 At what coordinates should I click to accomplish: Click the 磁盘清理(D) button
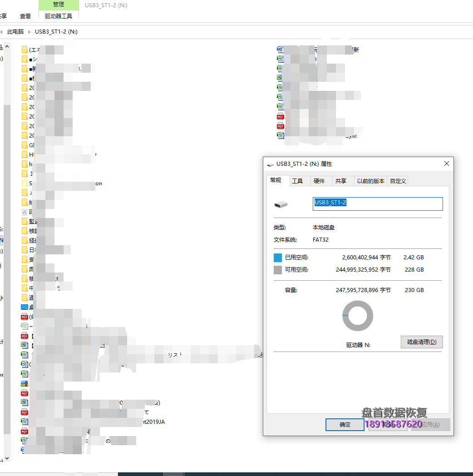[422, 342]
